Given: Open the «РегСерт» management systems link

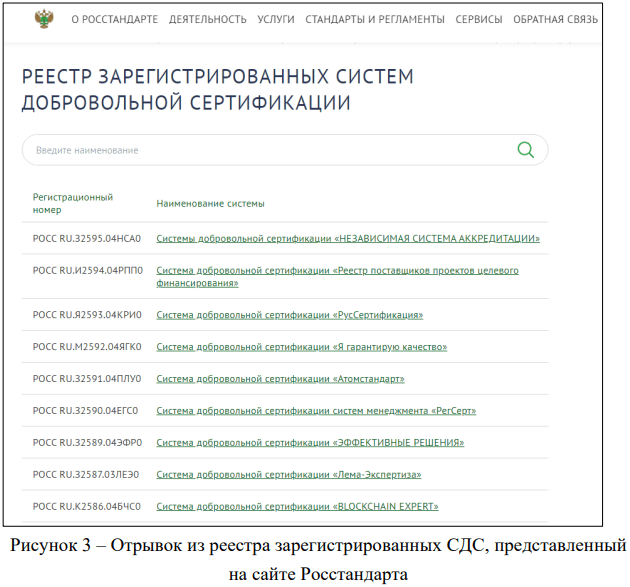Looking at the screenshot, I should (316, 411).
